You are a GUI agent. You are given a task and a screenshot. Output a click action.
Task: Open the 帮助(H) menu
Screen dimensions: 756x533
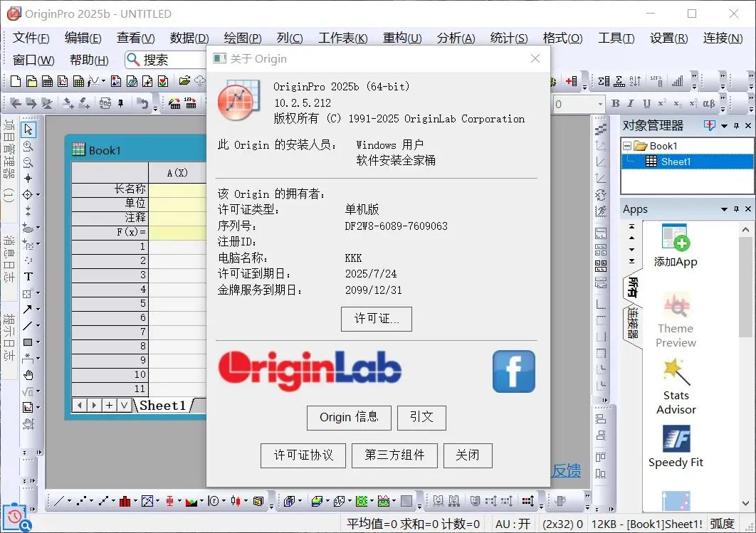click(x=89, y=60)
